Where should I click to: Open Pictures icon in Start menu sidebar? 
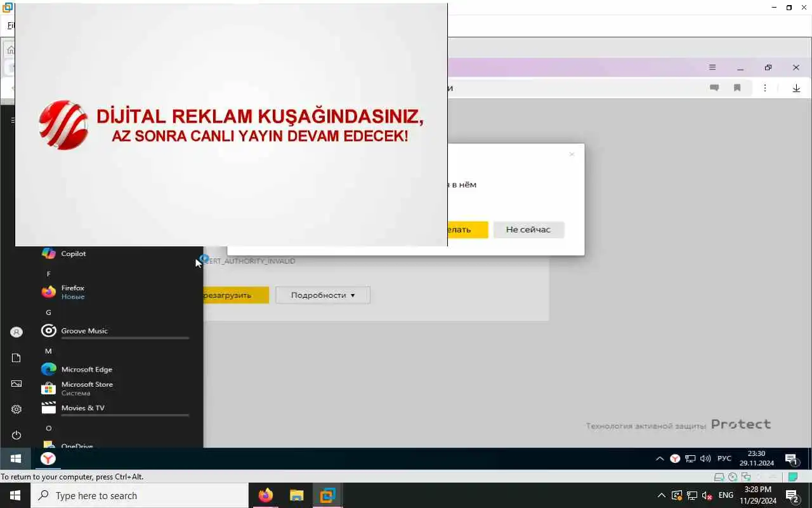click(16, 384)
